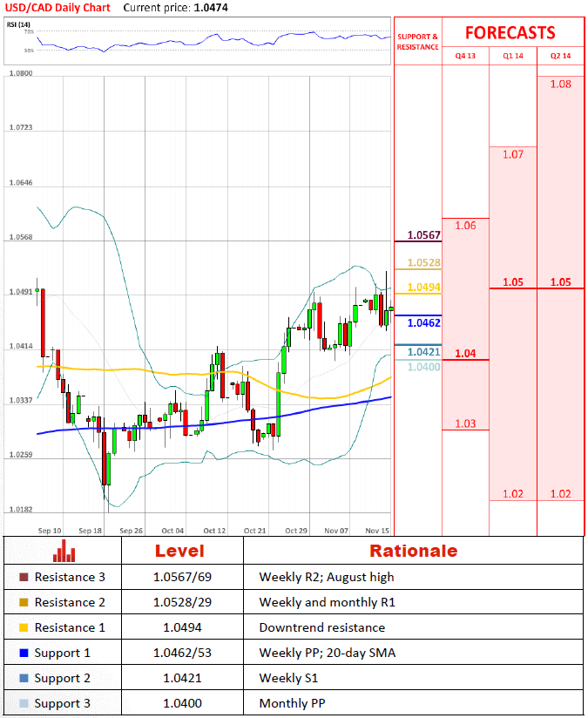Click the red bar chart icon in table header
Image resolution: width=588 pixels, height=718 pixels.
64,551
